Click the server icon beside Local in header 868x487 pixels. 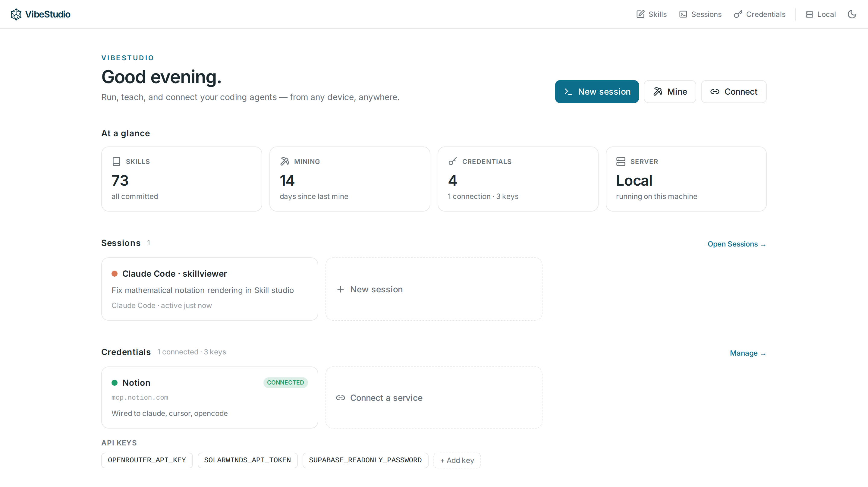[809, 14]
